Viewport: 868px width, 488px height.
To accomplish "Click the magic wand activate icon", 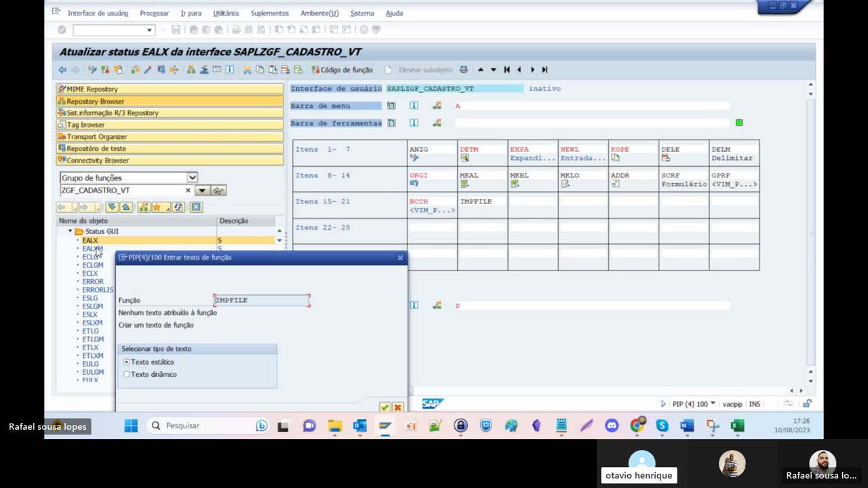I will pos(147,70).
